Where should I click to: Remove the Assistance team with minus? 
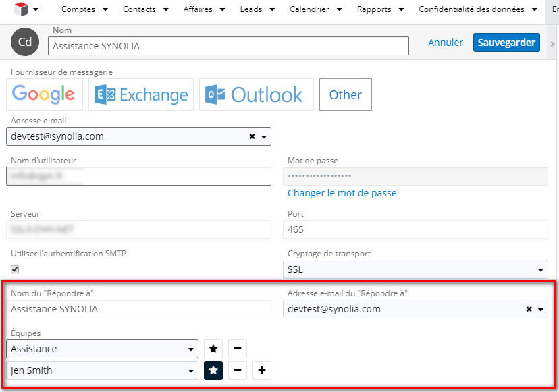click(238, 349)
